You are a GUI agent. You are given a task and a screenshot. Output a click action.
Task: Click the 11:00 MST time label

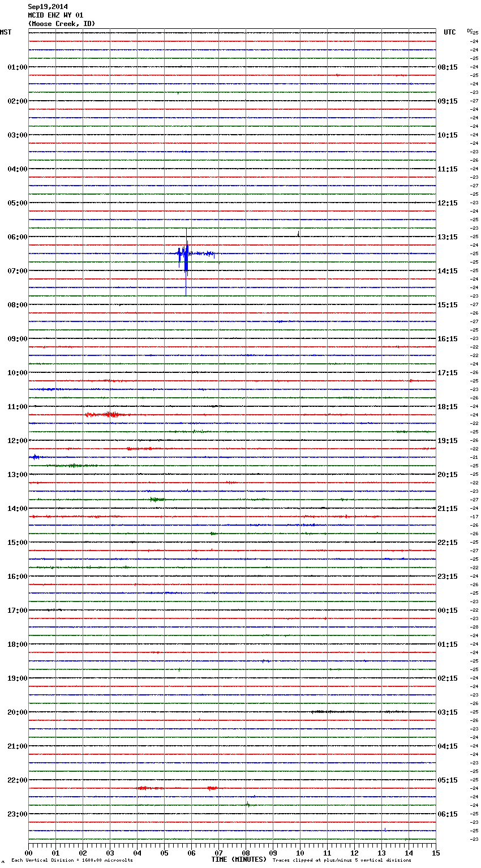(x=17, y=407)
